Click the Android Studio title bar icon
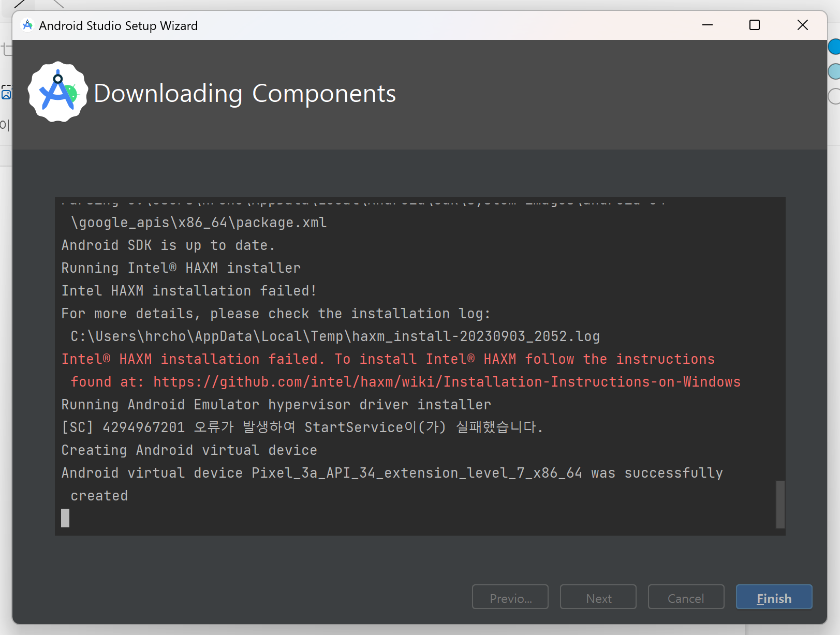 click(x=27, y=25)
